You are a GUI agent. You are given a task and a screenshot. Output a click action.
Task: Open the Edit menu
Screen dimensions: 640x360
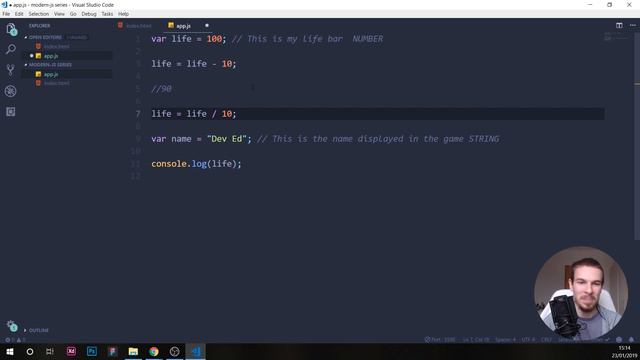tap(19, 14)
